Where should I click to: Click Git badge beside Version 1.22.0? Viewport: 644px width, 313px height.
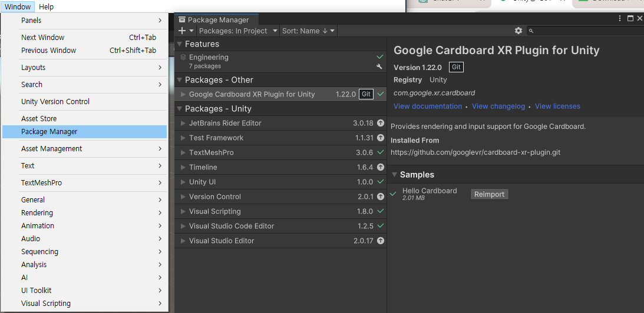(x=456, y=67)
